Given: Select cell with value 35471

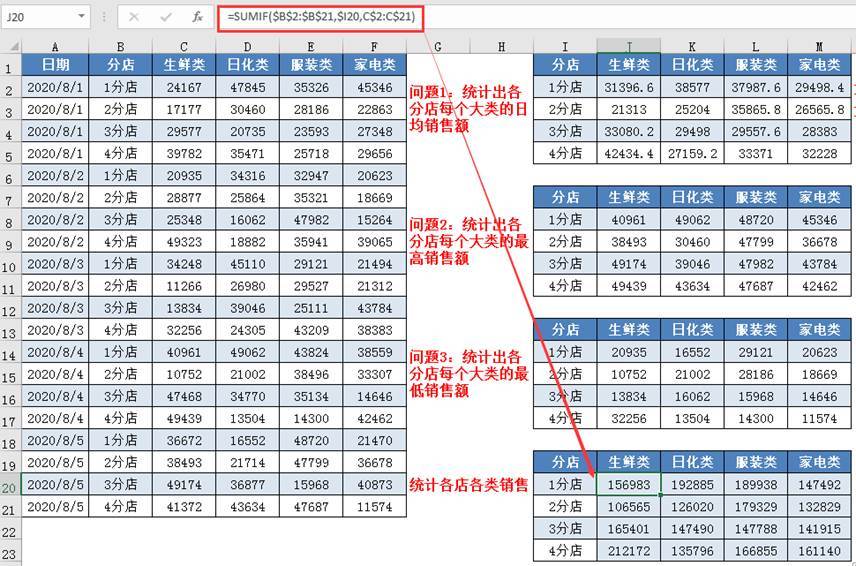Looking at the screenshot, I should (x=247, y=153).
